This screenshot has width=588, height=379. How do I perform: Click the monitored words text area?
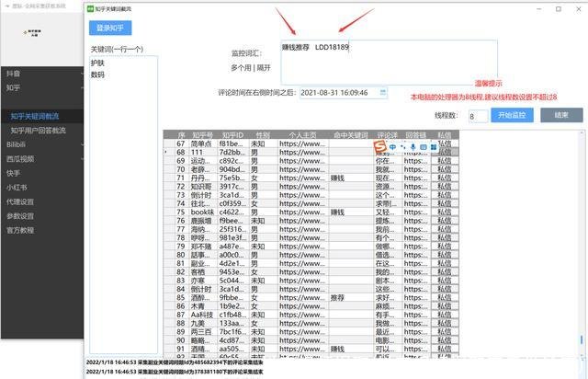(389, 63)
